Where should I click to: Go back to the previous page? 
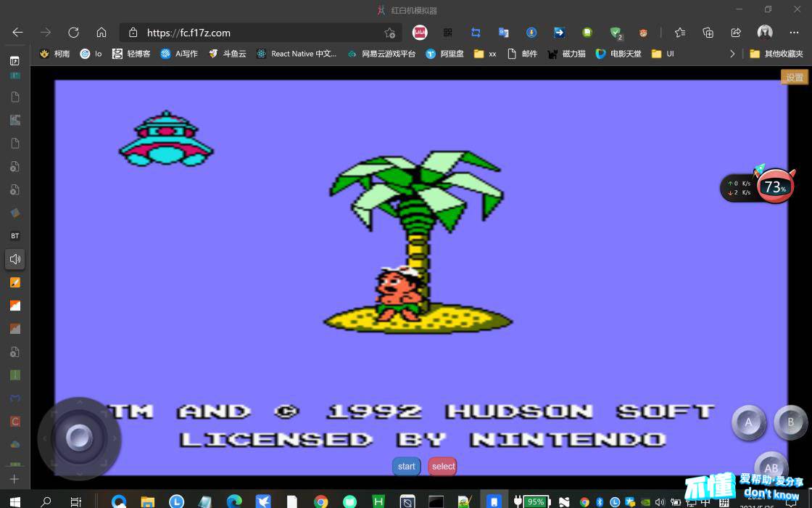pos(17,33)
